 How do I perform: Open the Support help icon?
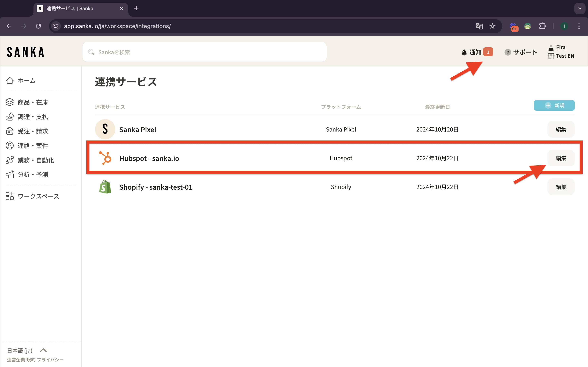(507, 52)
